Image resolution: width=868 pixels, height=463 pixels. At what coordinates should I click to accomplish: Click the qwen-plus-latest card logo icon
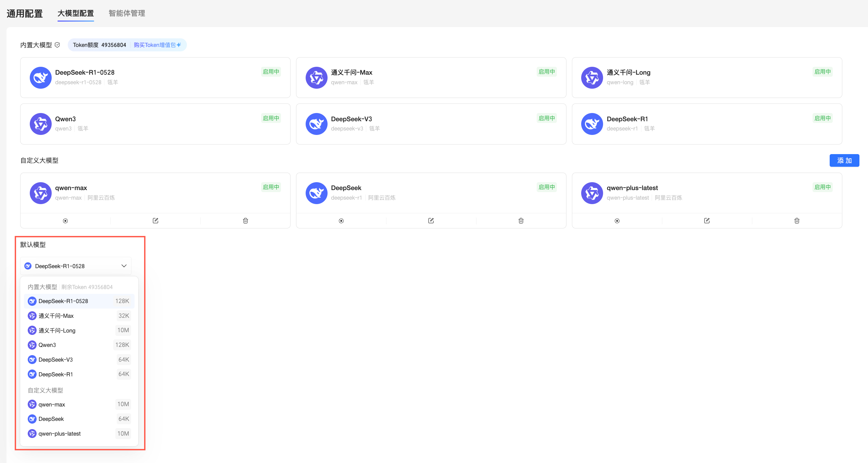click(592, 193)
